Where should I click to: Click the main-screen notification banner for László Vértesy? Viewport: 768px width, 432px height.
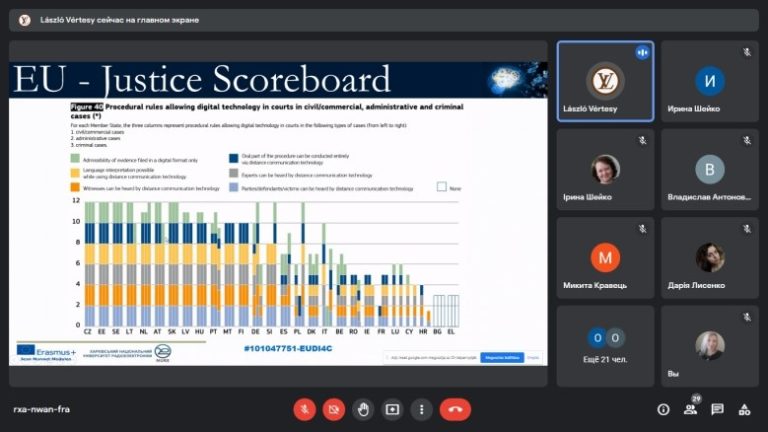(x=384, y=20)
